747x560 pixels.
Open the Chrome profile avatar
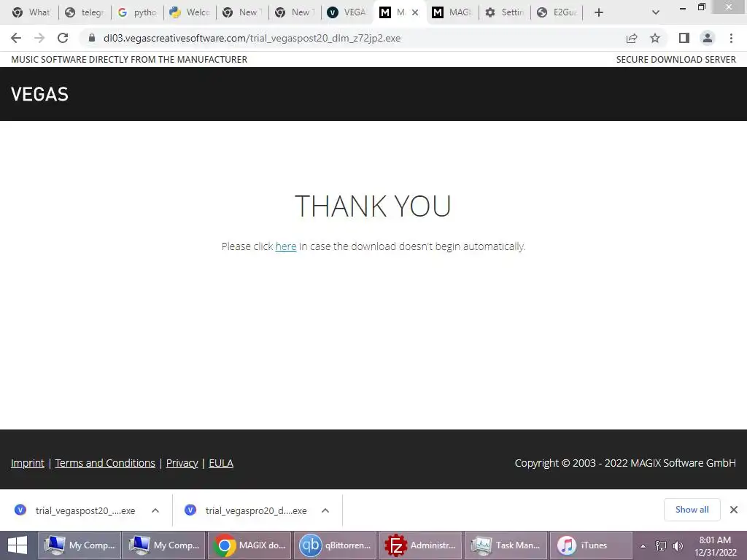coord(708,38)
